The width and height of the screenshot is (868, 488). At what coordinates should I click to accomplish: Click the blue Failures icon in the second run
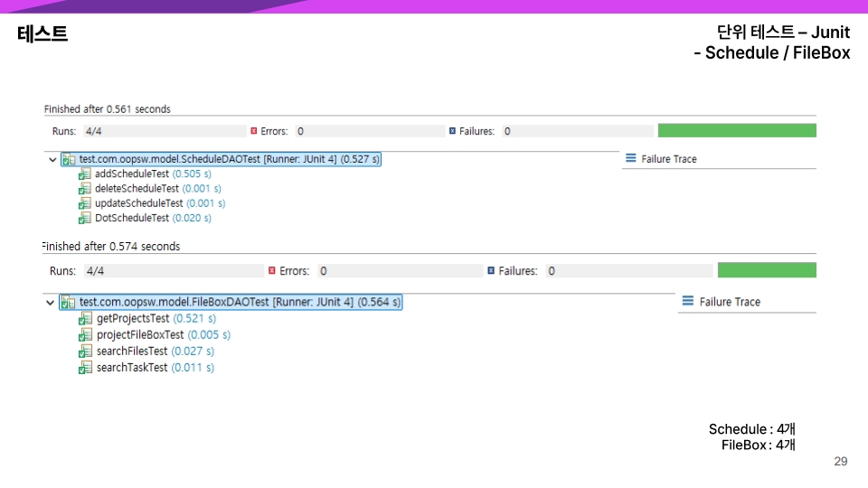point(491,270)
